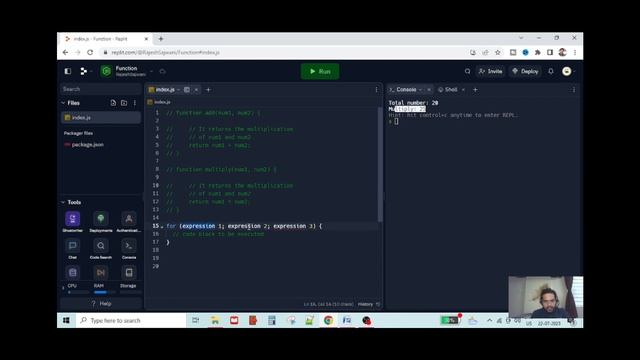Toggle the Replit sidebar panel icon

[x=68, y=71]
